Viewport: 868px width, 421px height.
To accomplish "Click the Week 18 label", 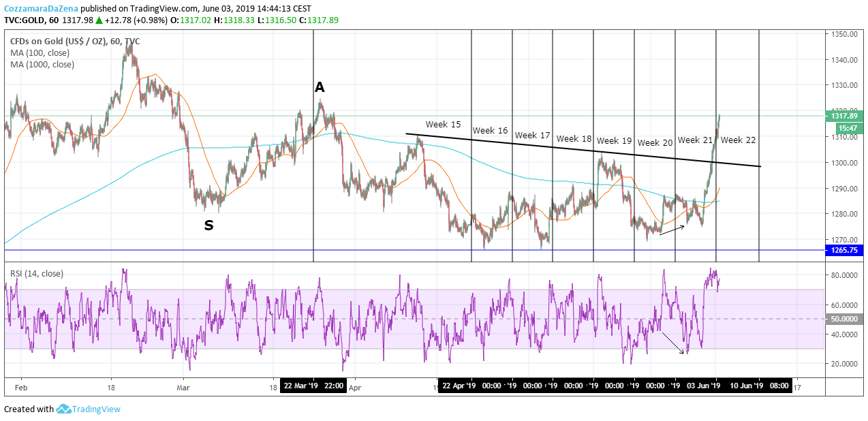I will (x=574, y=139).
